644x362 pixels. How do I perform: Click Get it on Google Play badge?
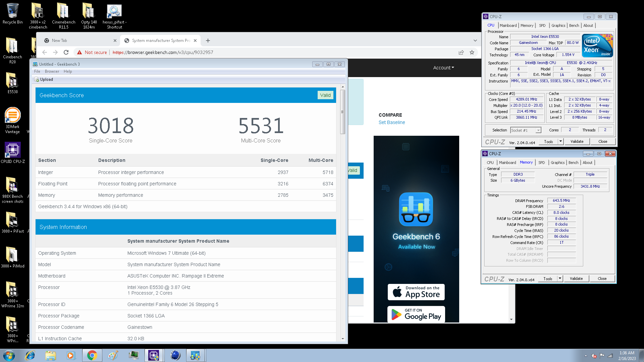(416, 314)
